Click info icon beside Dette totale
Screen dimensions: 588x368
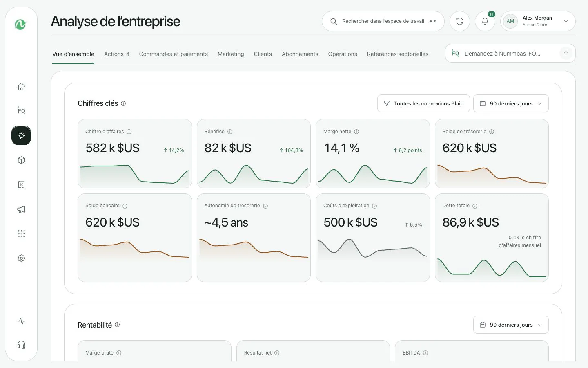[x=475, y=206]
